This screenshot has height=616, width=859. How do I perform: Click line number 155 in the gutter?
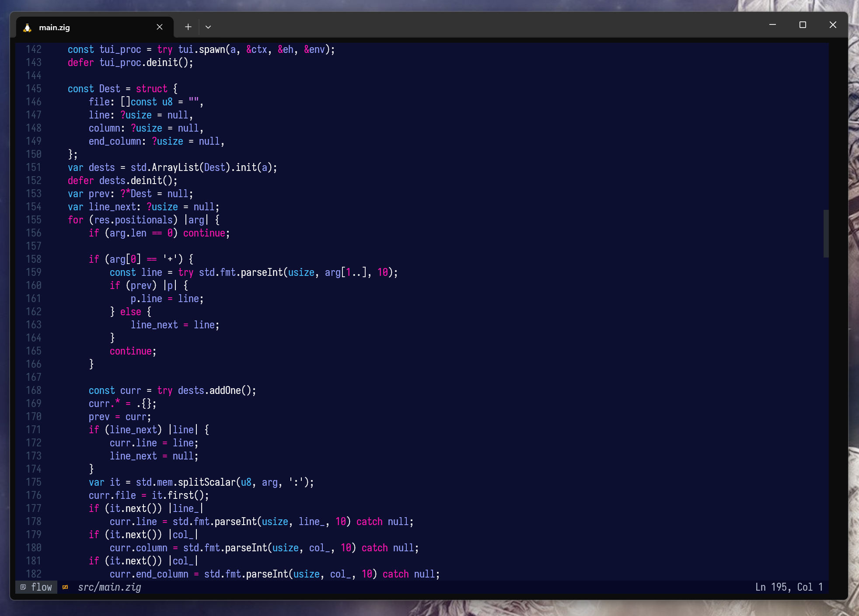34,220
